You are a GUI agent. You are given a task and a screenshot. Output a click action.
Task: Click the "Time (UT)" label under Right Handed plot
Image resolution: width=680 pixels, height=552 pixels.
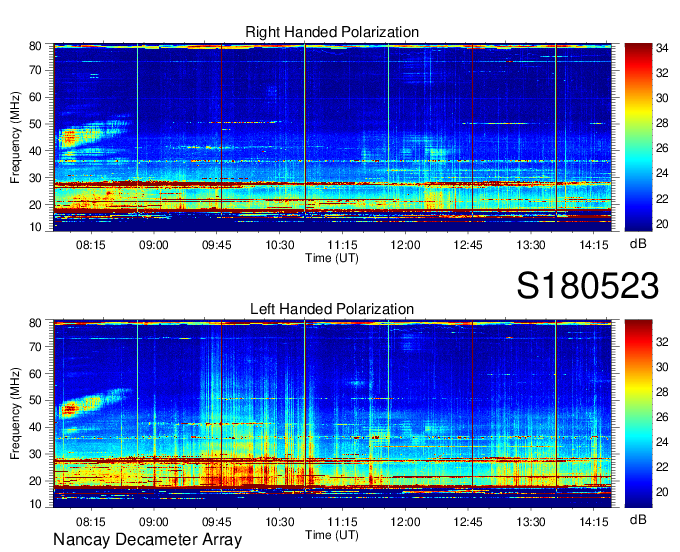tap(332, 258)
